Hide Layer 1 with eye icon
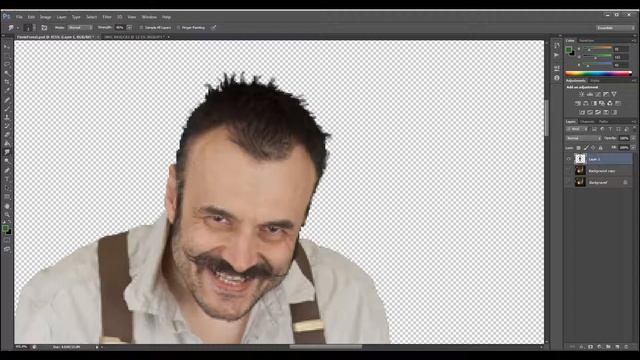The width and height of the screenshot is (640, 360). tap(569, 159)
